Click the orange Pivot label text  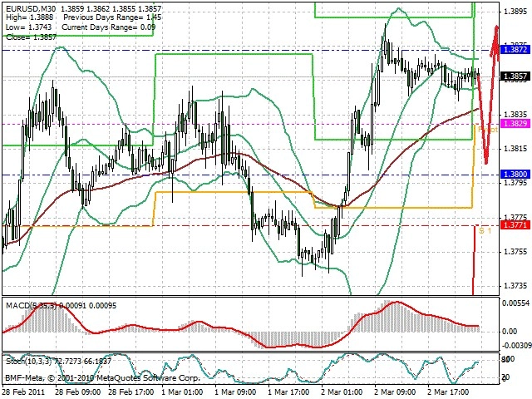tap(488, 130)
